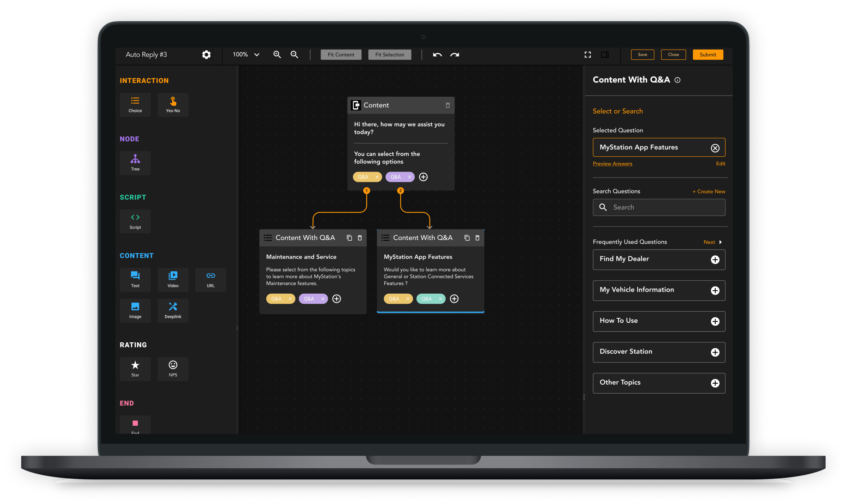Add a Deeplink content block
This screenshot has height=504, width=847.
[x=173, y=311]
